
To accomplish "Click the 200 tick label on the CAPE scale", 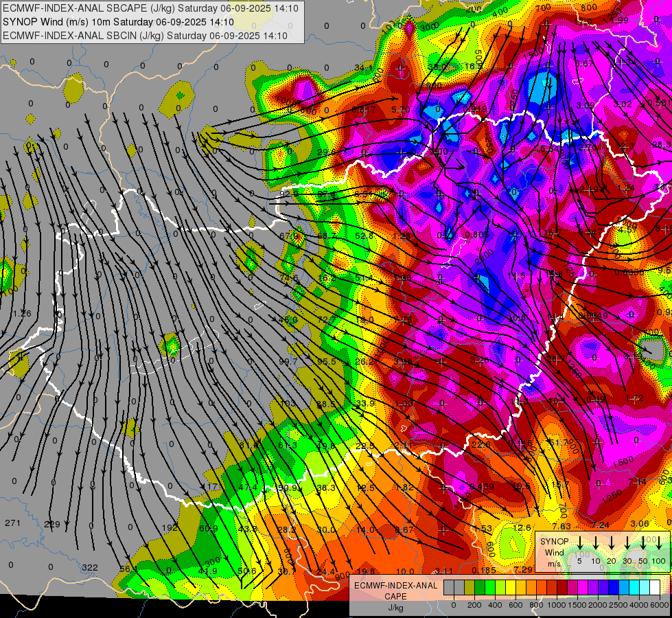I will click(474, 605).
